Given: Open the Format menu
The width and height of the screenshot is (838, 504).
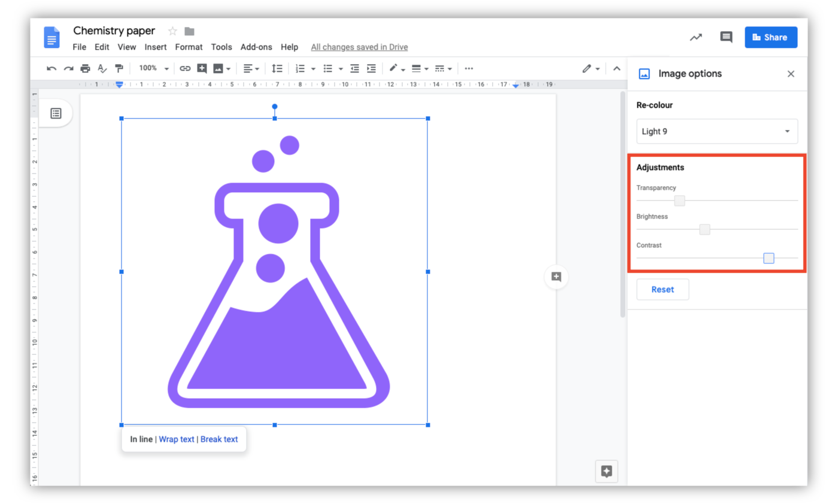Looking at the screenshot, I should tap(189, 47).
